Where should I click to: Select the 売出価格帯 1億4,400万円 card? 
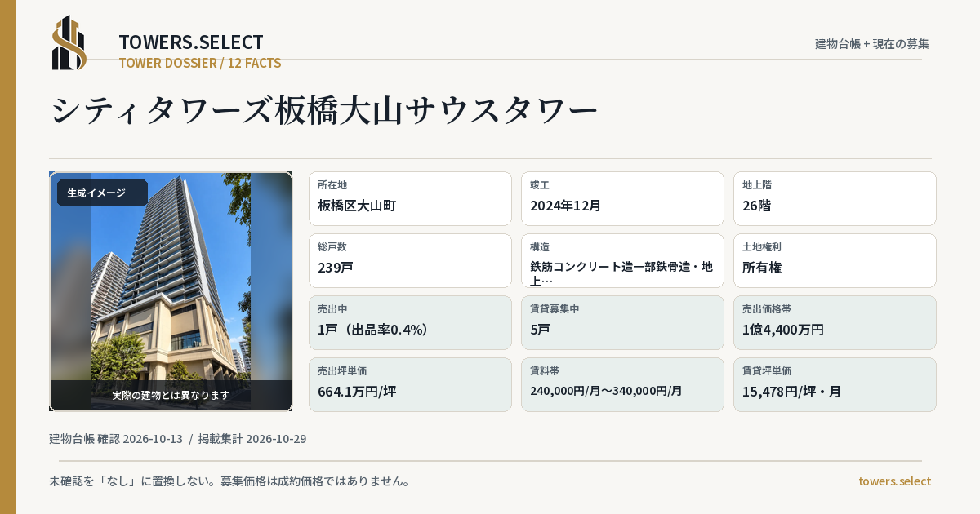point(835,322)
